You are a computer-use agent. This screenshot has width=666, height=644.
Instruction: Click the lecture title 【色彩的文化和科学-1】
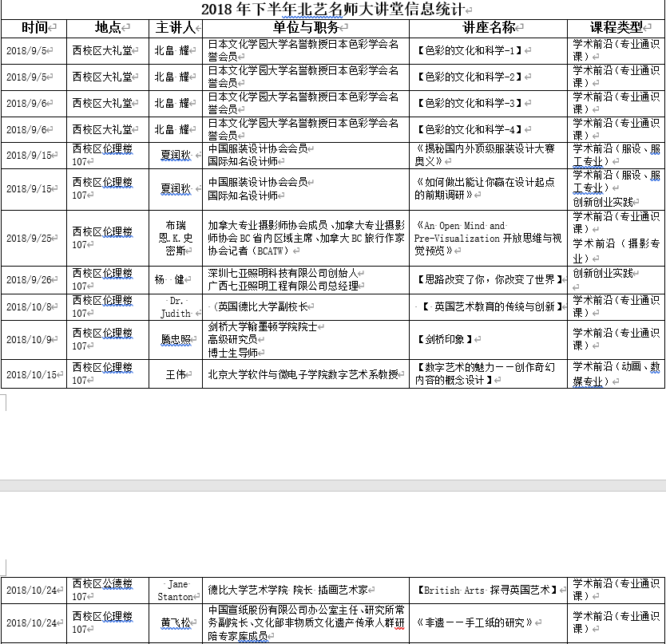click(x=470, y=51)
